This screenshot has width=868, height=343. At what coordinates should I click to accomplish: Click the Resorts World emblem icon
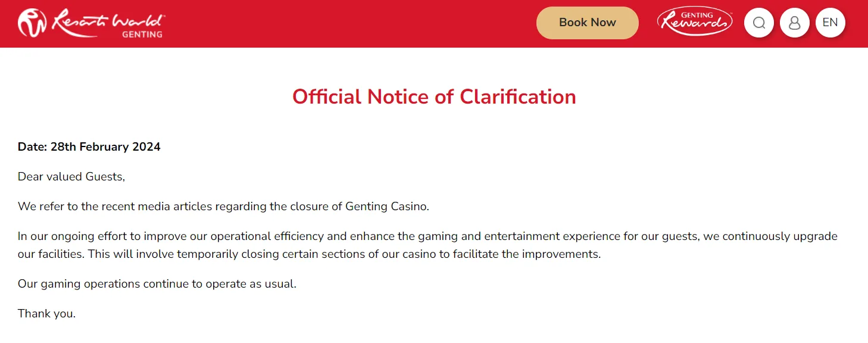click(x=32, y=23)
